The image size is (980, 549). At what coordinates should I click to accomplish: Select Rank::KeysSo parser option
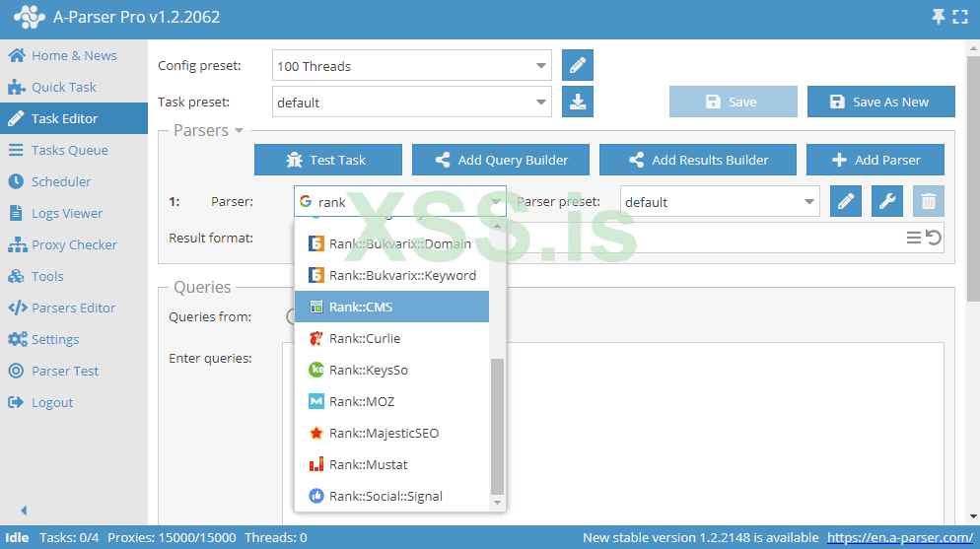coord(391,370)
